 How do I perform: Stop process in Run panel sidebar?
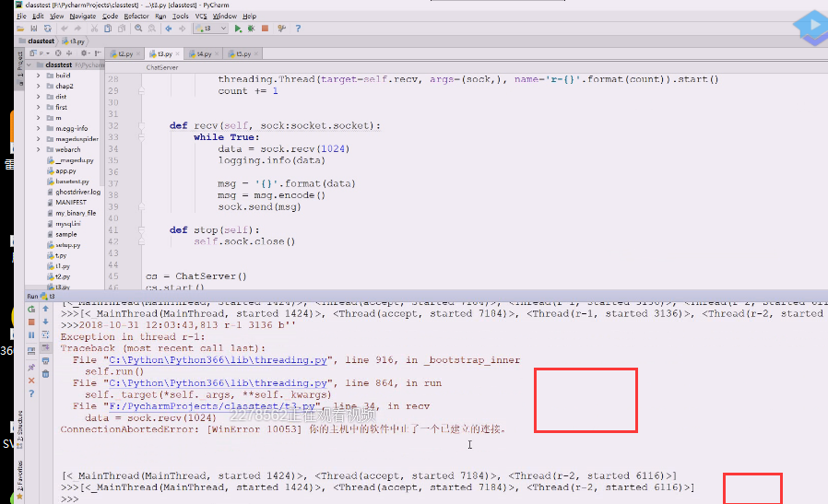[x=31, y=322]
